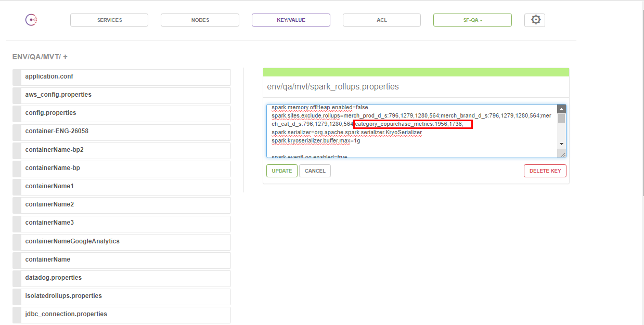Open the settings gear icon
Viewport: 644px width, 325px height.
coord(535,20)
